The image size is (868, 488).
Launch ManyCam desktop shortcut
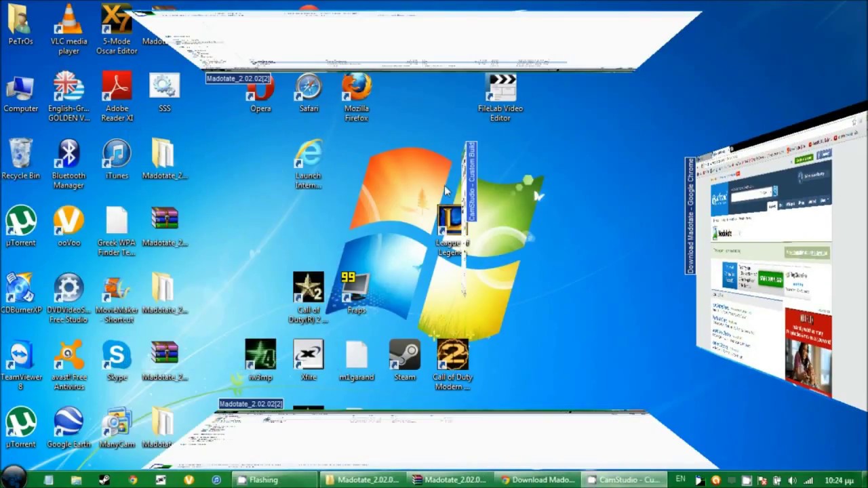point(117,428)
